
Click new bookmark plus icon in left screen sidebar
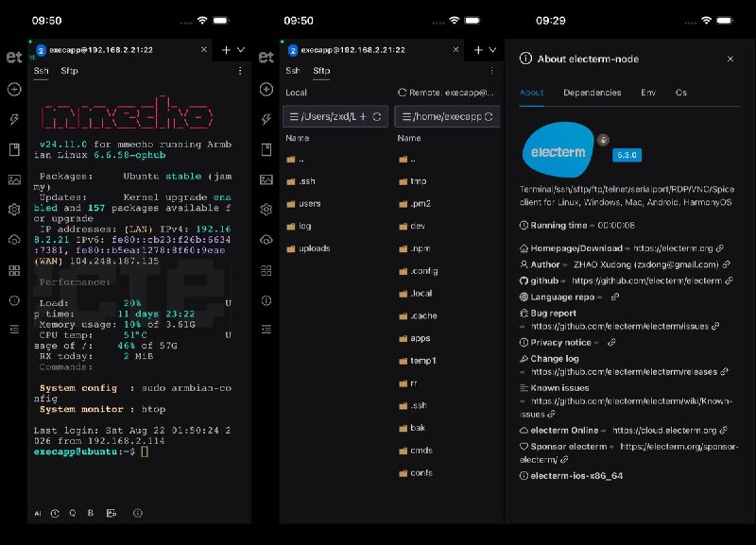14,89
